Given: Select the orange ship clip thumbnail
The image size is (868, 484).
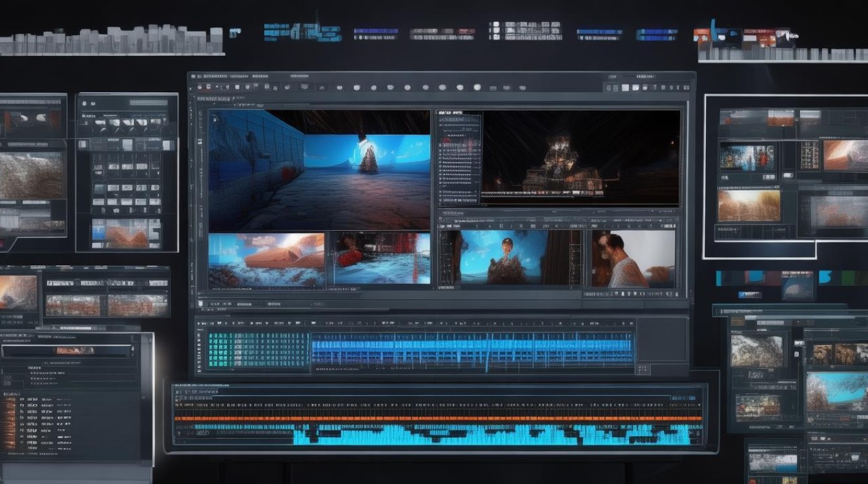Looking at the screenshot, I should coord(266,258).
